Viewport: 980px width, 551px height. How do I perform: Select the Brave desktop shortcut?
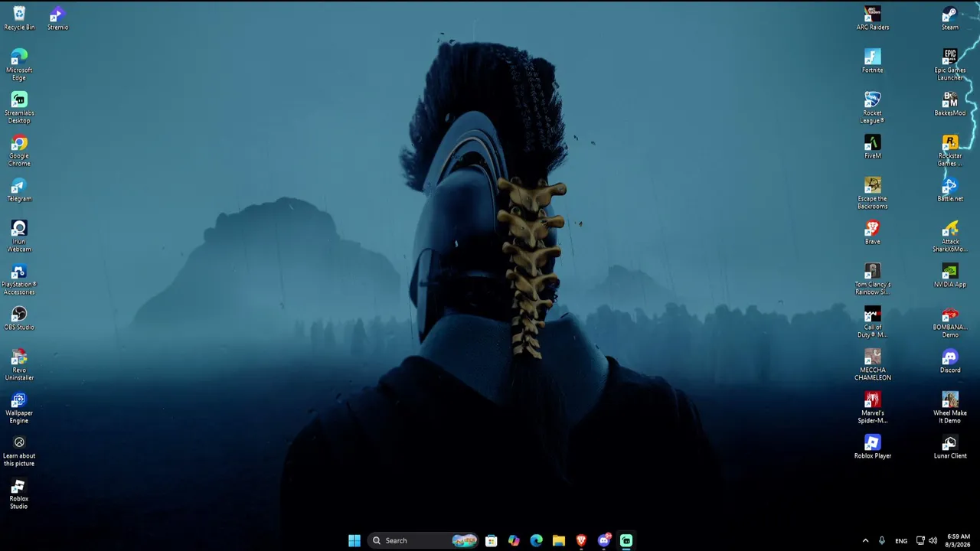click(x=873, y=233)
